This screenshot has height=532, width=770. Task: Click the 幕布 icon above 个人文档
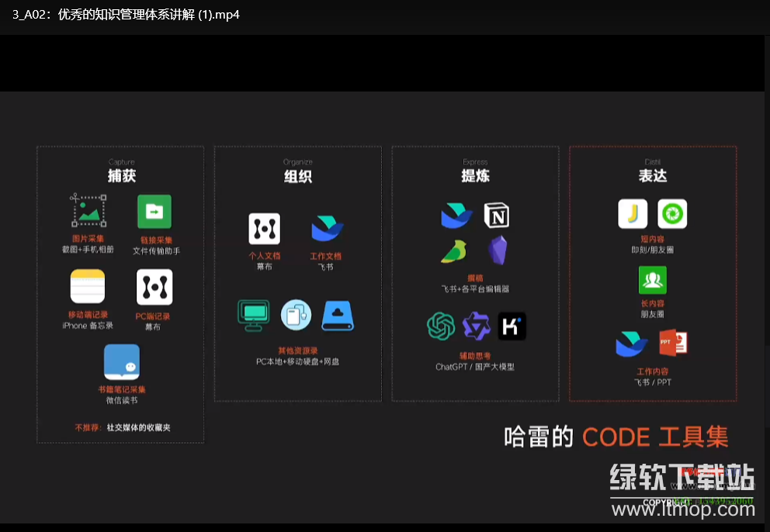tap(264, 229)
